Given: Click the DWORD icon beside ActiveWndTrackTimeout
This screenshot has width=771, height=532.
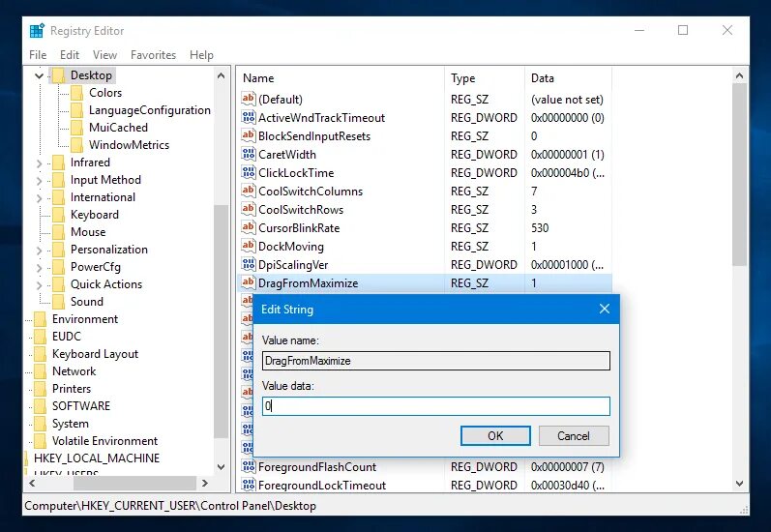Looking at the screenshot, I should pyautogui.click(x=249, y=117).
